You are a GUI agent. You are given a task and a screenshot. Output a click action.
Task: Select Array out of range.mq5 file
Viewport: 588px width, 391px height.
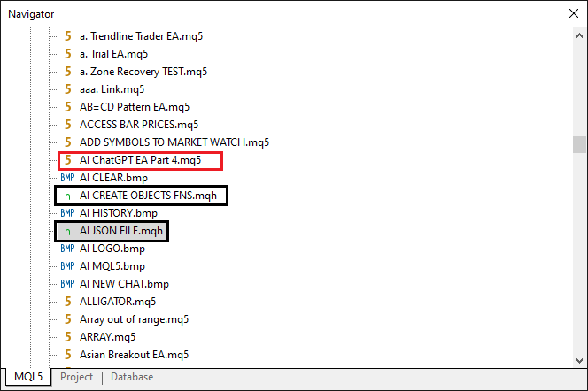point(134,319)
